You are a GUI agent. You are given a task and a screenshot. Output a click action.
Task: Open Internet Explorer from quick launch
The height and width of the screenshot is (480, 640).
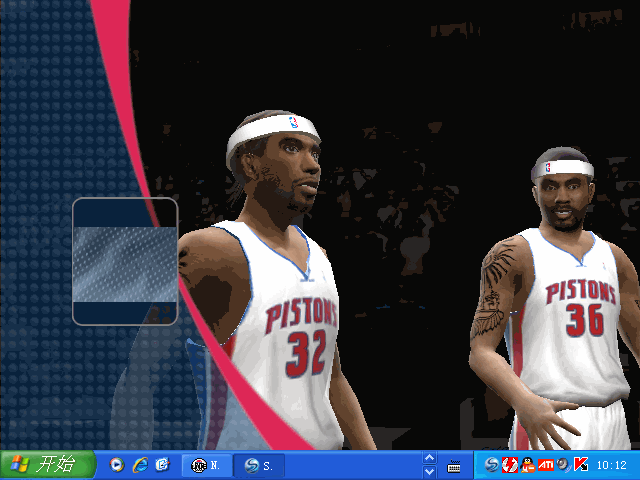pos(140,465)
